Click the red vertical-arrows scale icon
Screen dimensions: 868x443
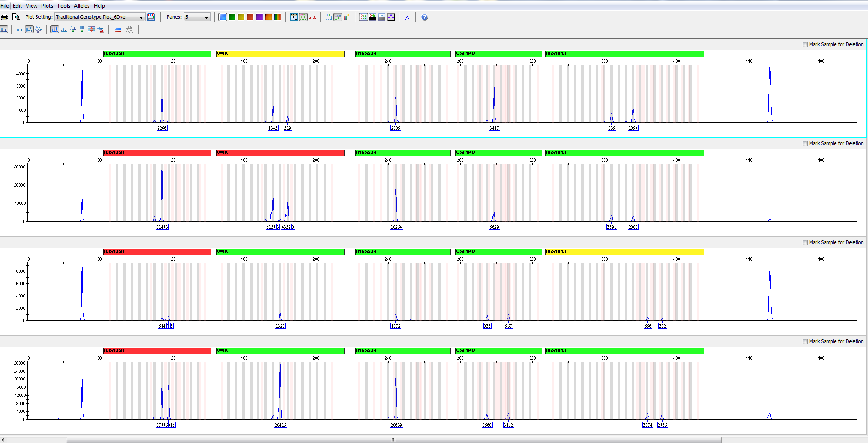91,29
